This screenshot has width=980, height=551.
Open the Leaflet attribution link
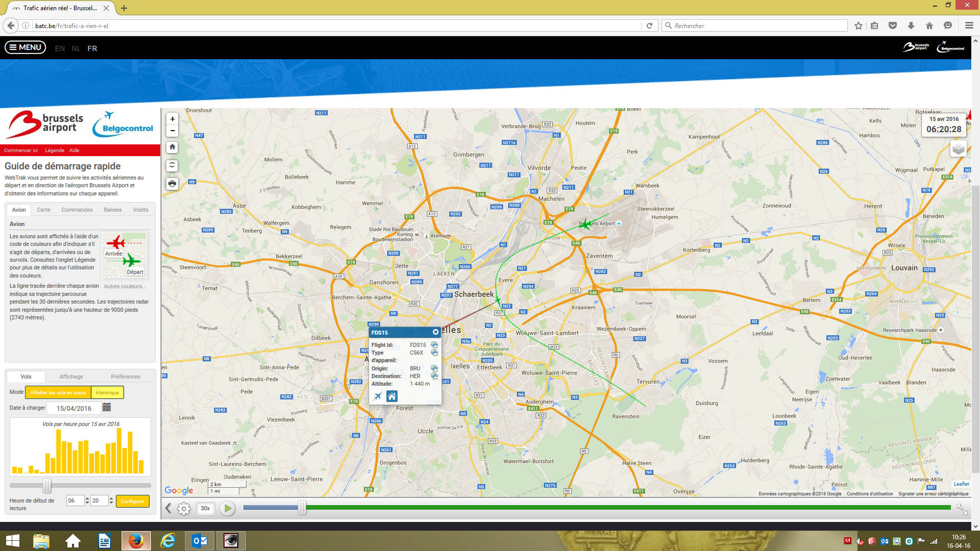pos(961,484)
